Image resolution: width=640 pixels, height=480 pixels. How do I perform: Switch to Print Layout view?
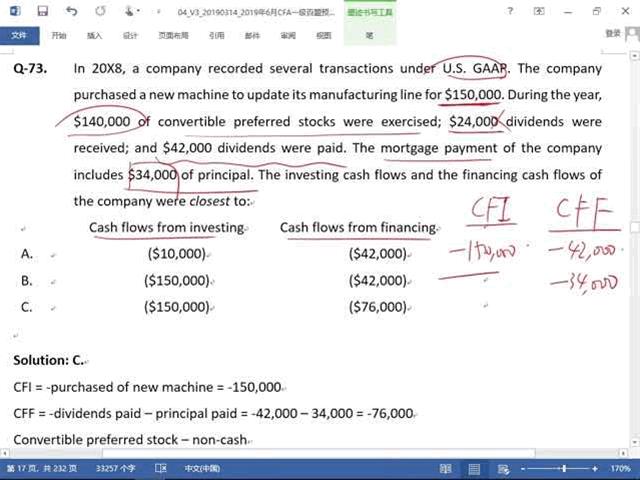pos(474,469)
